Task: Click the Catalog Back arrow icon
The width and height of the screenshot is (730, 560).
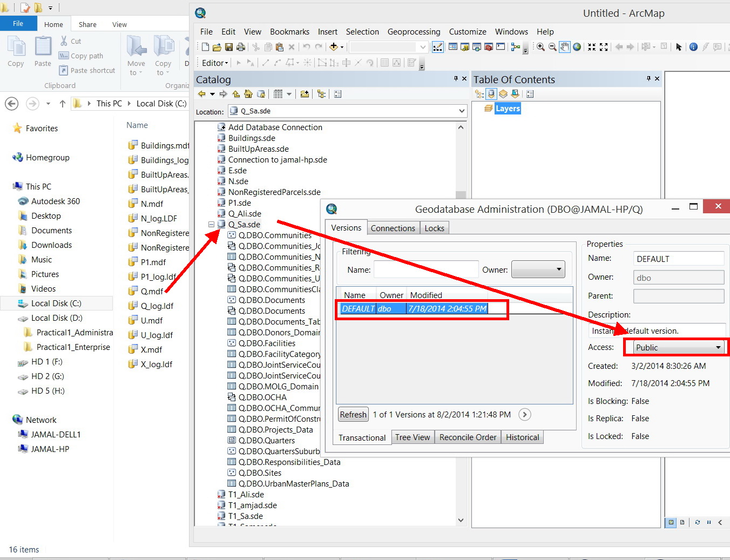Action: (202, 94)
